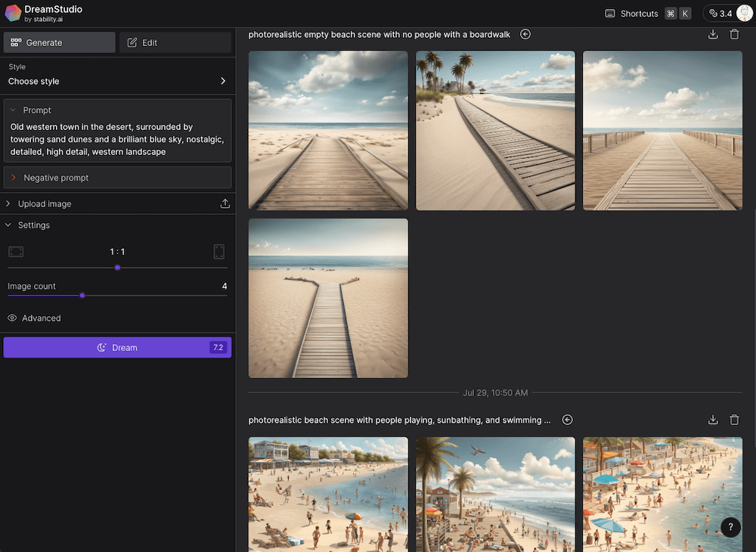Click the image count value 4
This screenshot has height=552, width=756.
coord(225,287)
